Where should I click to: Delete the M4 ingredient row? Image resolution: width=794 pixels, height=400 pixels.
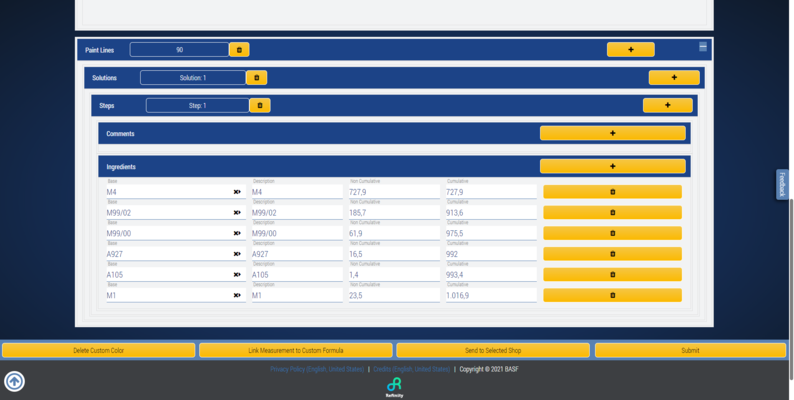click(x=612, y=192)
